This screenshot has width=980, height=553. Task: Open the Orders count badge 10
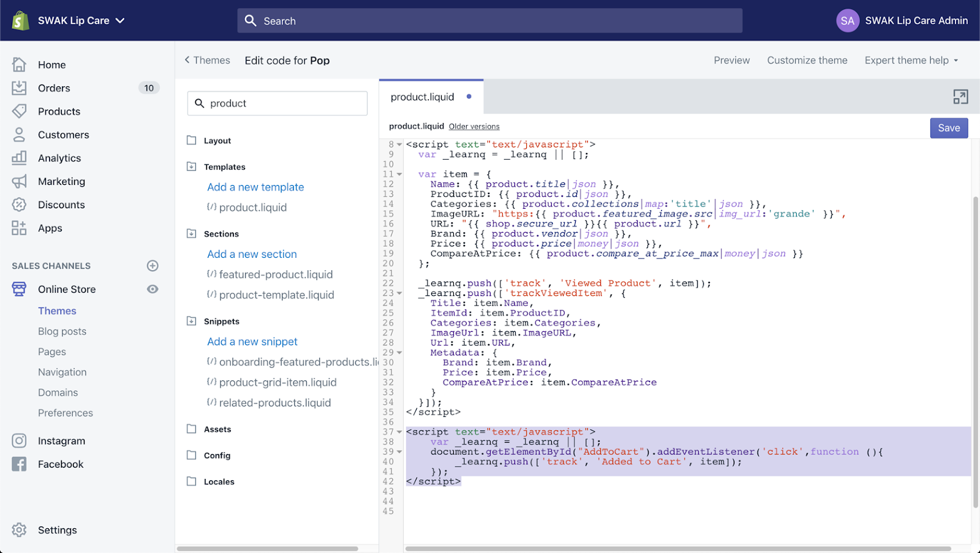pos(149,88)
